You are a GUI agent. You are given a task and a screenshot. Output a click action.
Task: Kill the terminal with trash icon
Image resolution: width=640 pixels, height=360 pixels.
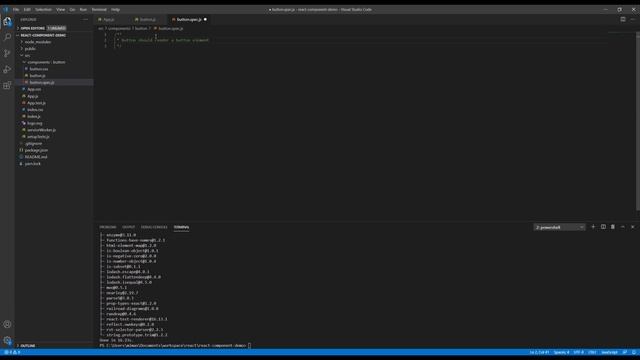pos(613,227)
